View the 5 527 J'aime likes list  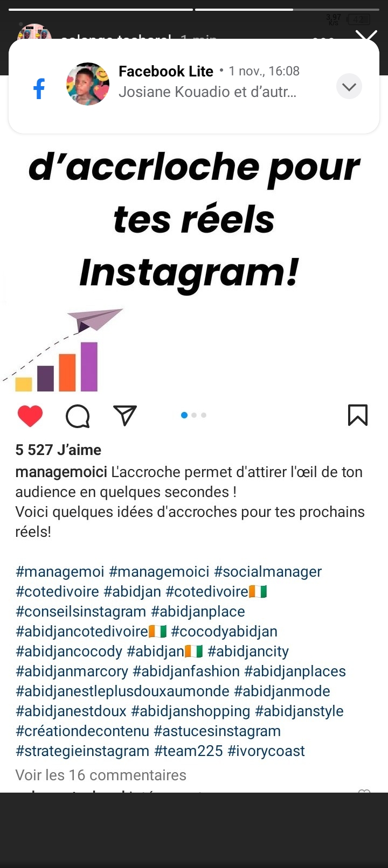(x=58, y=450)
